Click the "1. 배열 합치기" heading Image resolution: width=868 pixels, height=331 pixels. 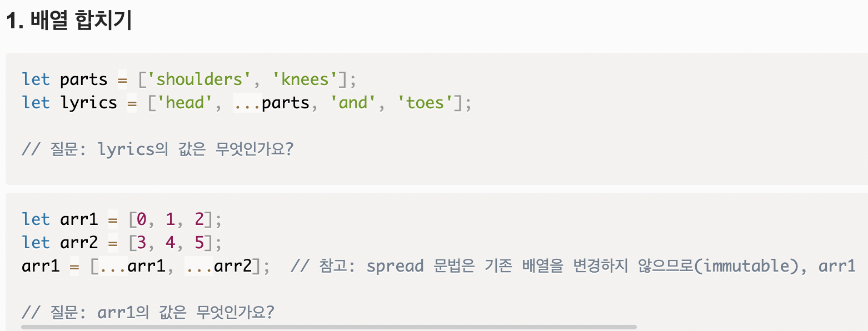[x=68, y=22]
